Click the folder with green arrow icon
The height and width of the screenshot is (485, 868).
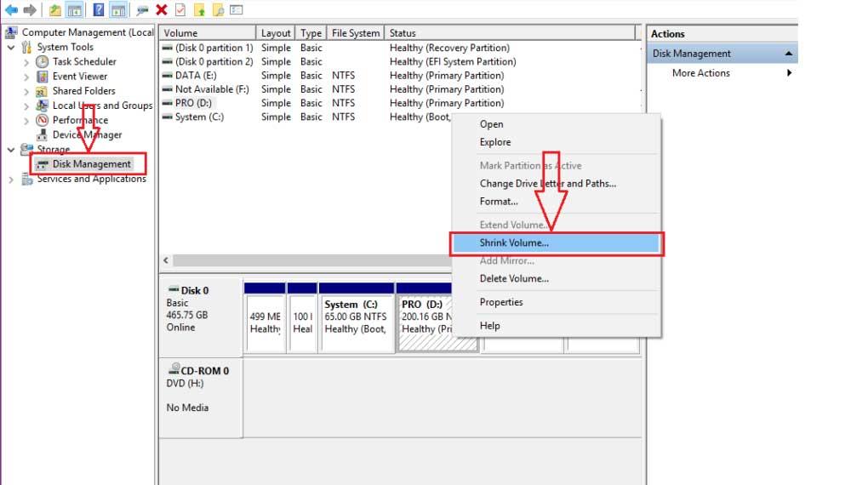pyautogui.click(x=199, y=10)
